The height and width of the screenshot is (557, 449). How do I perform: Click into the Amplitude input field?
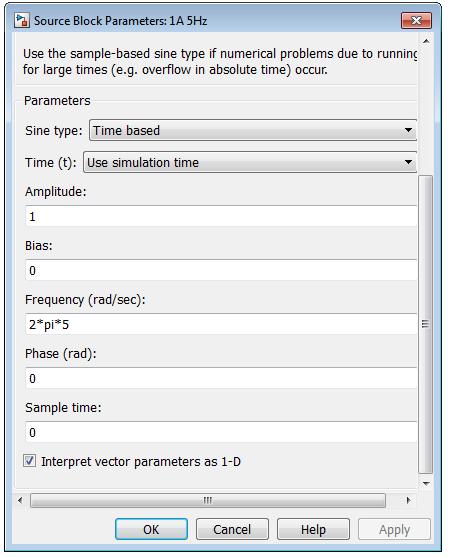tap(221, 216)
